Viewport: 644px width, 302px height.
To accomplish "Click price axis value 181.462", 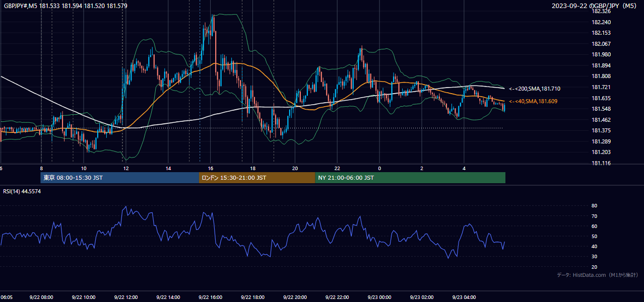I will (x=601, y=120).
